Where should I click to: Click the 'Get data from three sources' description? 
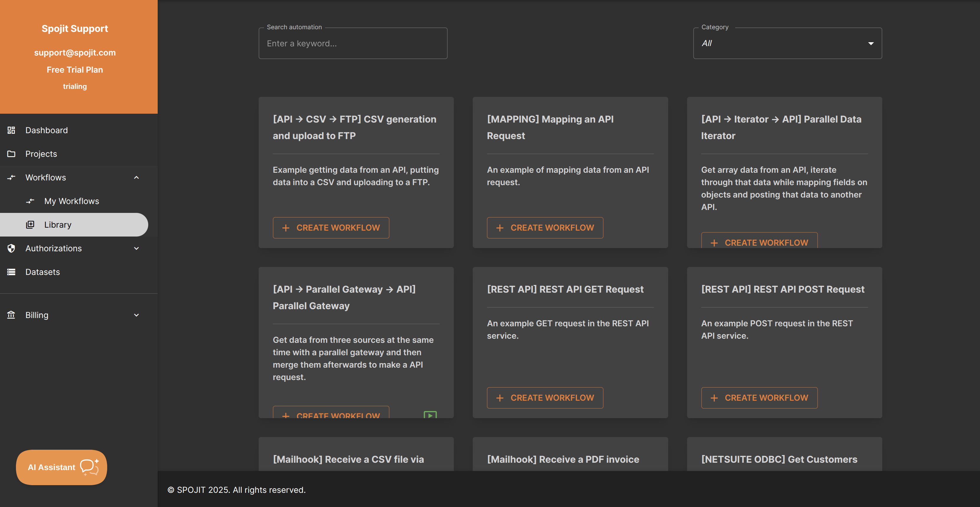point(353,358)
